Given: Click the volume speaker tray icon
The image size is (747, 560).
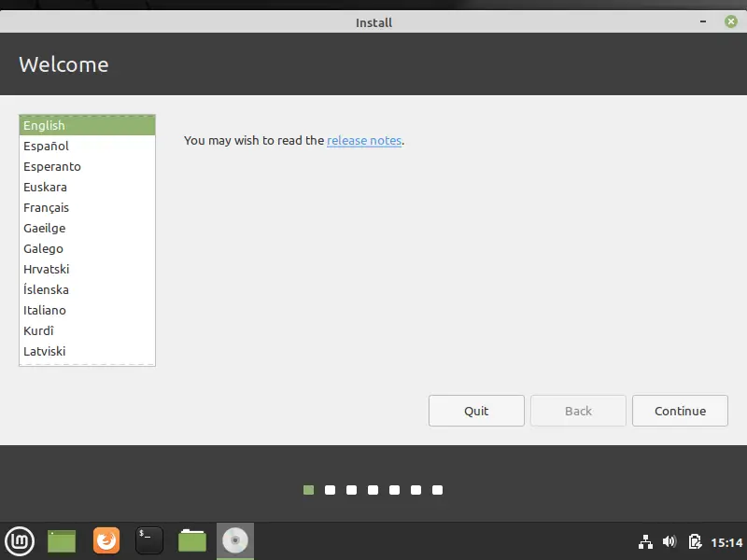Looking at the screenshot, I should click(x=669, y=541).
